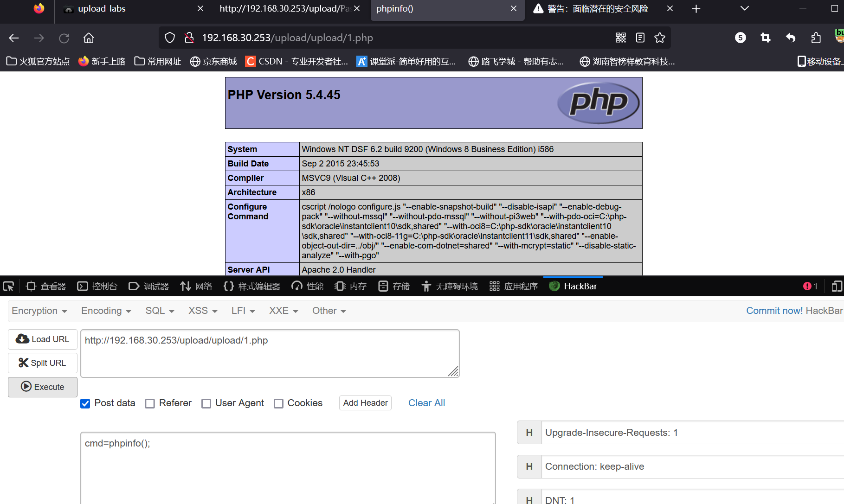844x504 pixels.
Task: Open the CSDN bookmark
Action: (x=296, y=61)
